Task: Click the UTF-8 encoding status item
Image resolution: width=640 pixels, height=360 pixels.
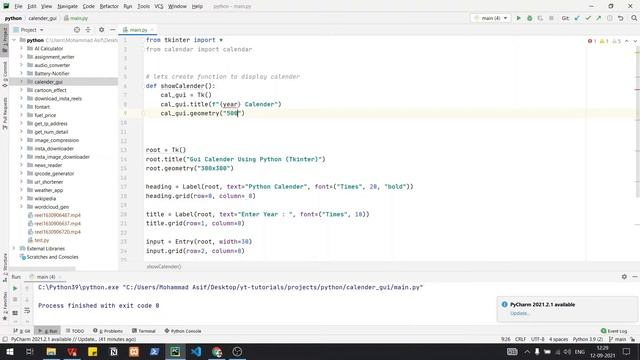Action: click(538, 339)
